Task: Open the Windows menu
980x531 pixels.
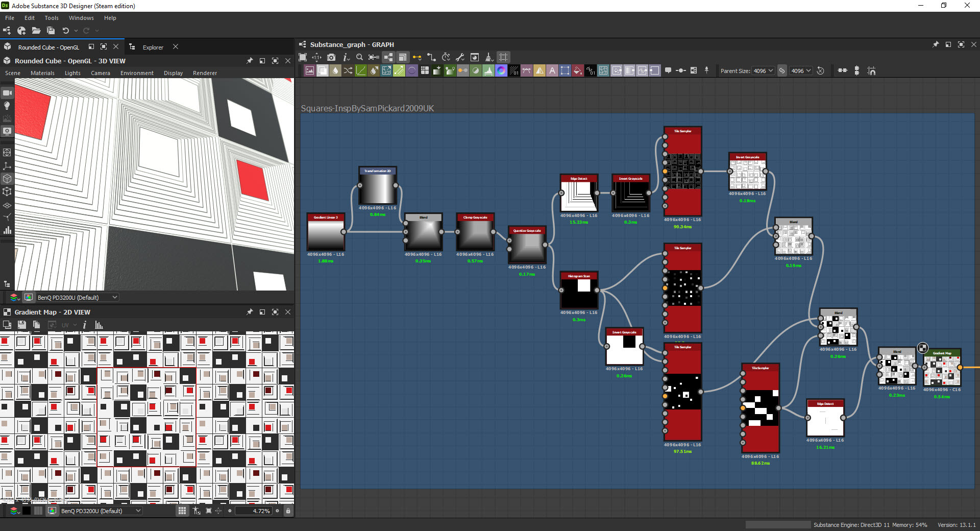Action: pos(81,18)
